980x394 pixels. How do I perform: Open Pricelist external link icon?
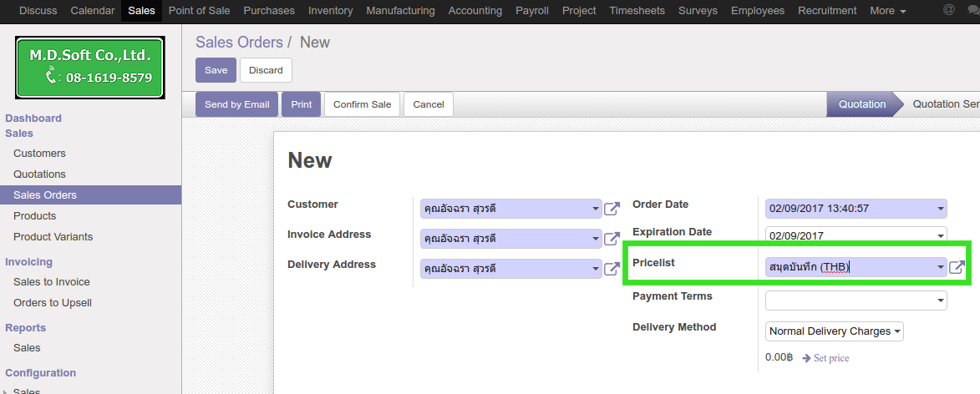pos(957,267)
